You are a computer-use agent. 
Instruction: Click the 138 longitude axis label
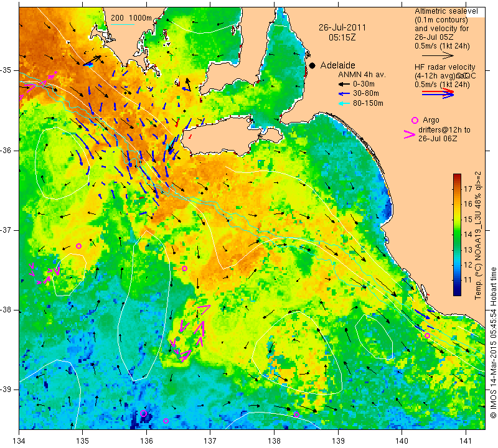[x=274, y=441]
